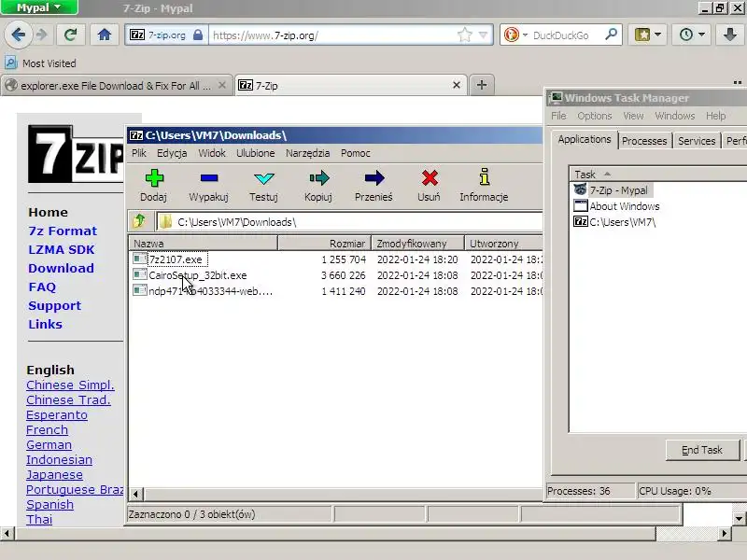Open the FAQ link
This screenshot has width=747, height=560.
pyautogui.click(x=42, y=287)
